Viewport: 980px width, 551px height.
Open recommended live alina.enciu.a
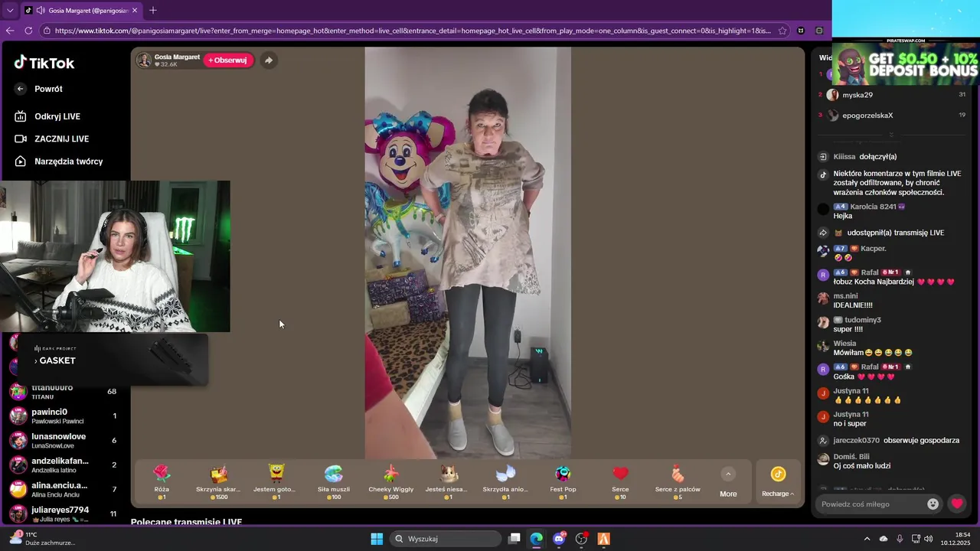point(63,490)
